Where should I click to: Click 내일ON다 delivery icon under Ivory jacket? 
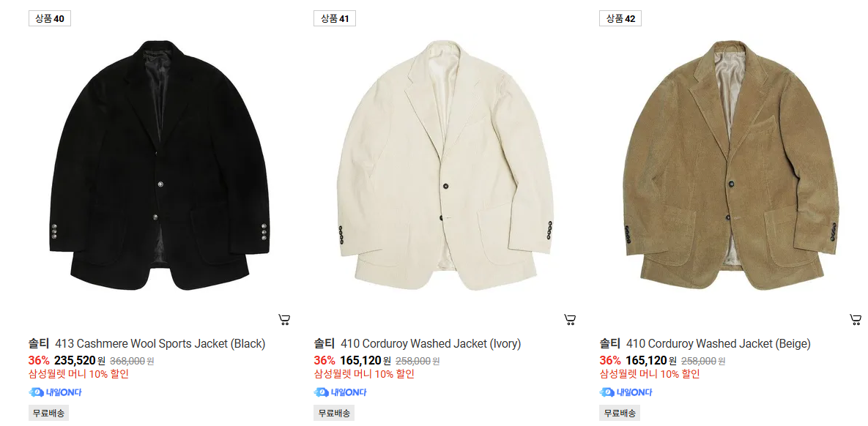pos(340,392)
